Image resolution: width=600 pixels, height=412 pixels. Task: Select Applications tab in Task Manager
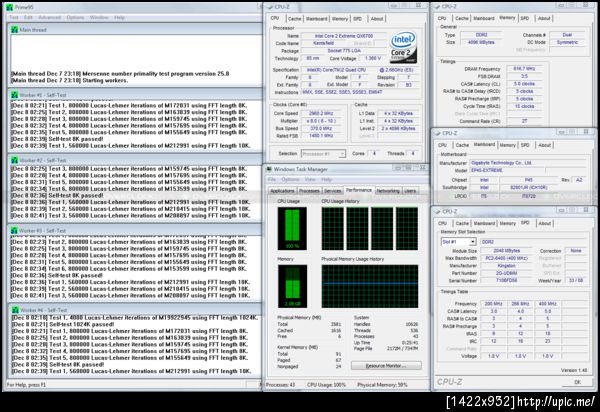click(282, 191)
